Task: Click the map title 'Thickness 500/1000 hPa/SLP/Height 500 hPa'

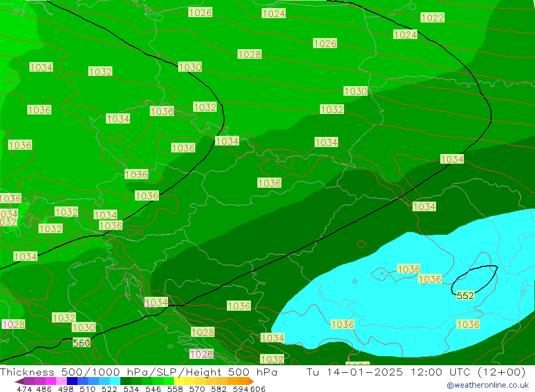Action: (x=139, y=372)
